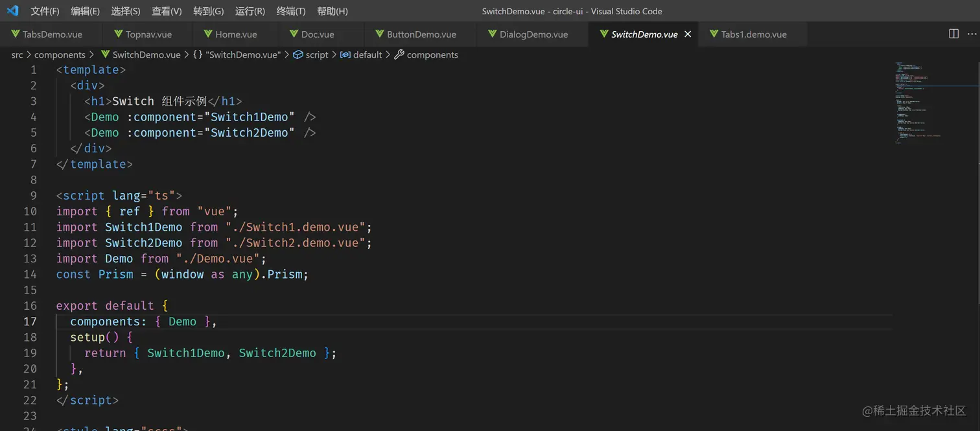Open the 文件(F) menu
The width and height of the screenshot is (980, 431).
[45, 11]
